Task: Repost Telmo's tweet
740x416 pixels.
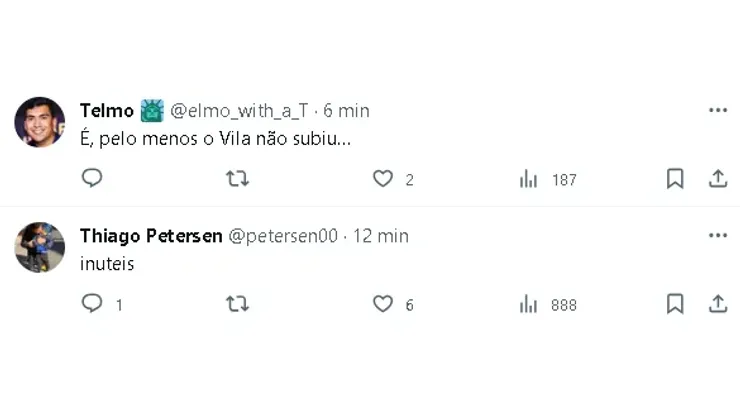Action: click(237, 179)
